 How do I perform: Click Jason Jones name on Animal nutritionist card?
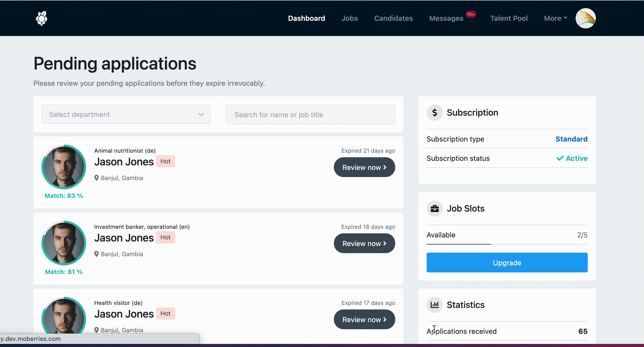(124, 162)
